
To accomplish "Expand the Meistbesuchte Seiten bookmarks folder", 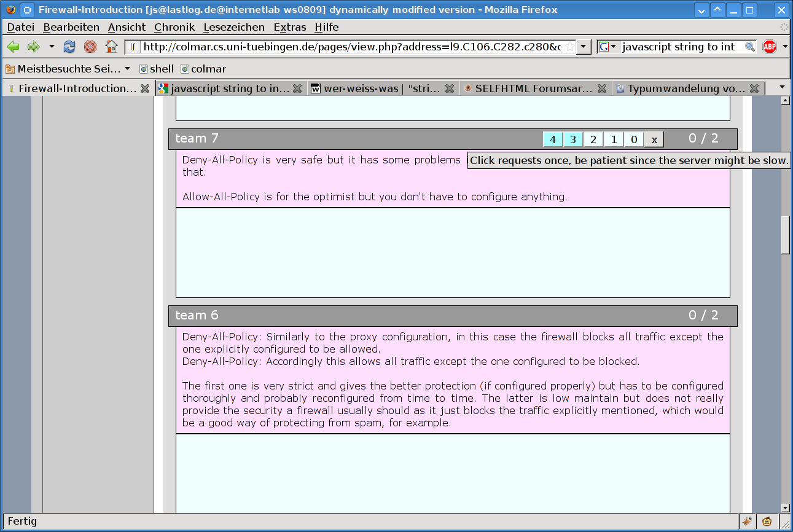I will pos(68,69).
